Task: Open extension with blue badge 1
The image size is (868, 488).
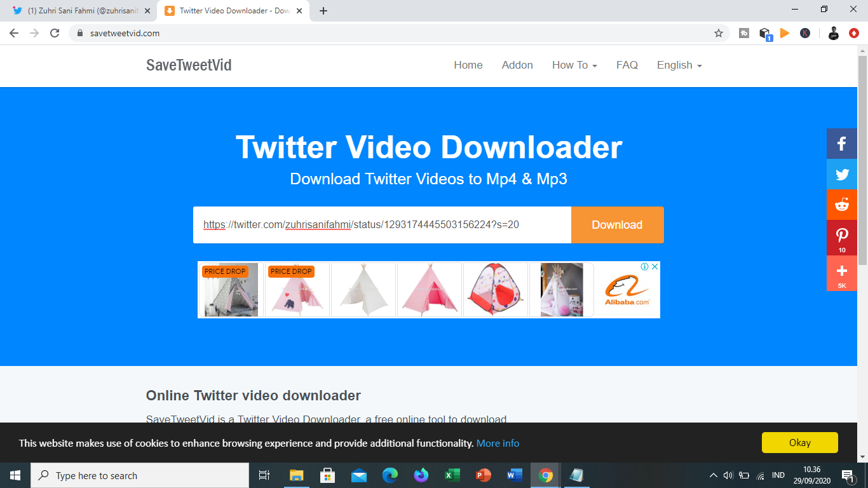Action: pos(765,34)
